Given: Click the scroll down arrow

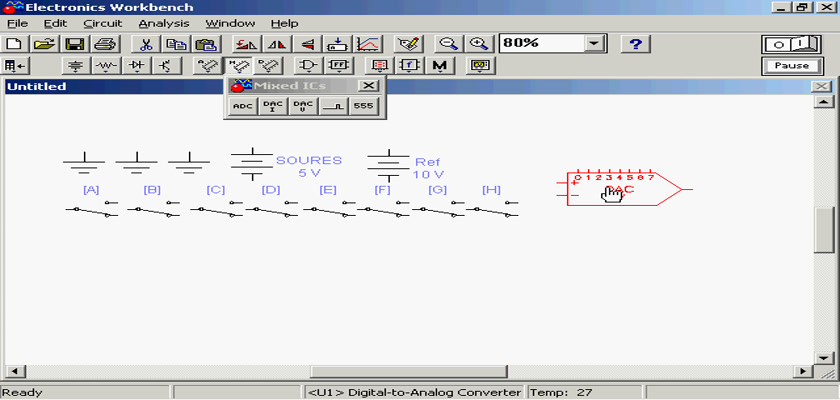Looking at the screenshot, I should pos(823,358).
